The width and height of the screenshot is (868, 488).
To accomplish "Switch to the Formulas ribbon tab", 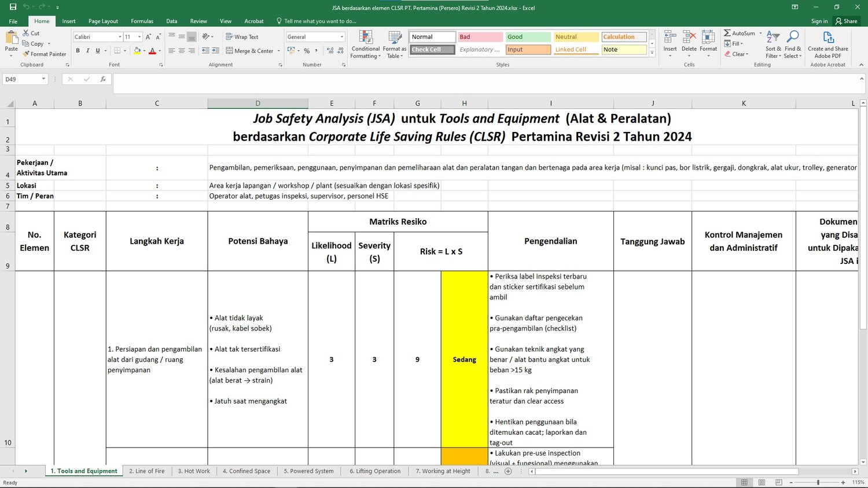I will click(x=142, y=21).
